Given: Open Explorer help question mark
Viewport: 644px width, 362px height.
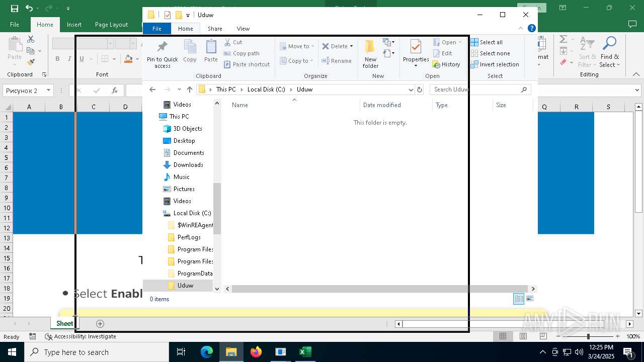Looking at the screenshot, I should [x=531, y=29].
